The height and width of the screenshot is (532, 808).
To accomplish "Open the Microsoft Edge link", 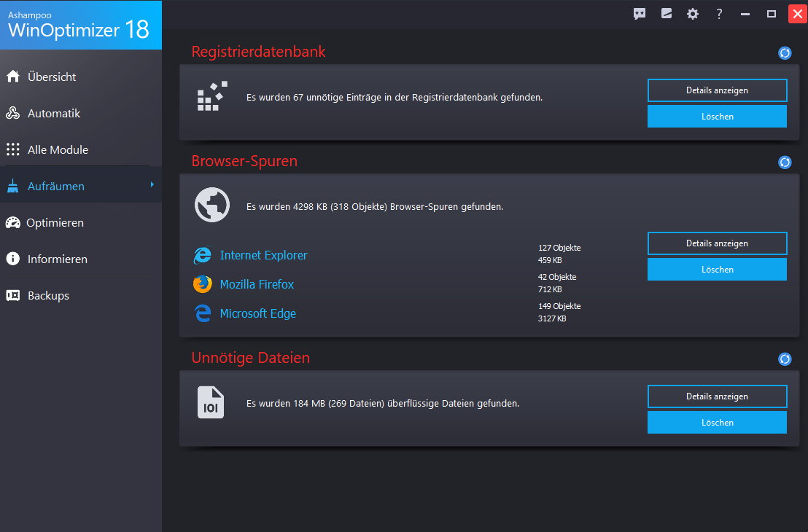I will [x=257, y=313].
